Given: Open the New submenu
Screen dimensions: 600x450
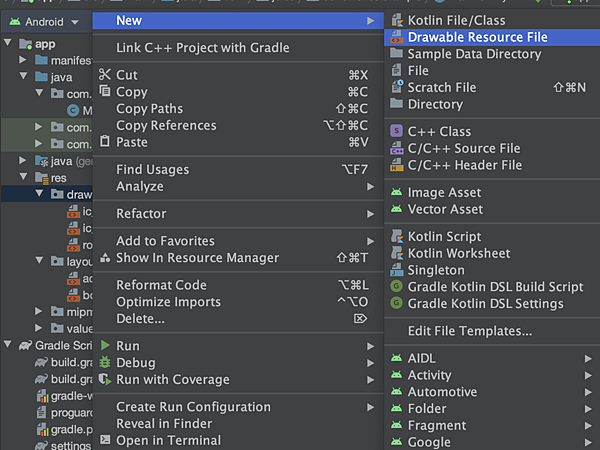Looking at the screenshot, I should point(238,20).
